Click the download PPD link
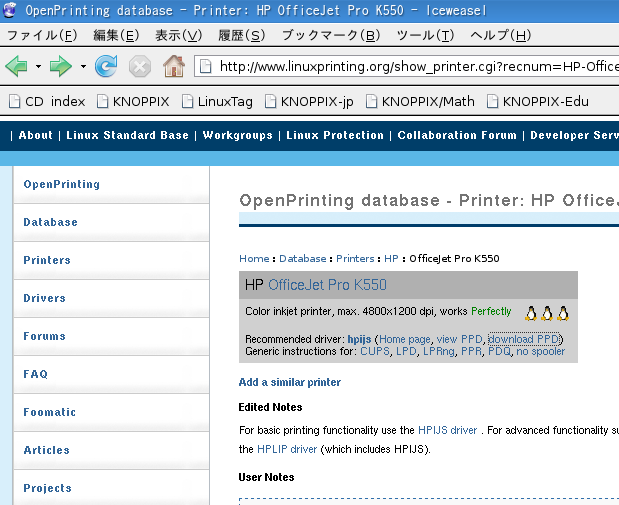619x505 pixels. tap(524, 339)
